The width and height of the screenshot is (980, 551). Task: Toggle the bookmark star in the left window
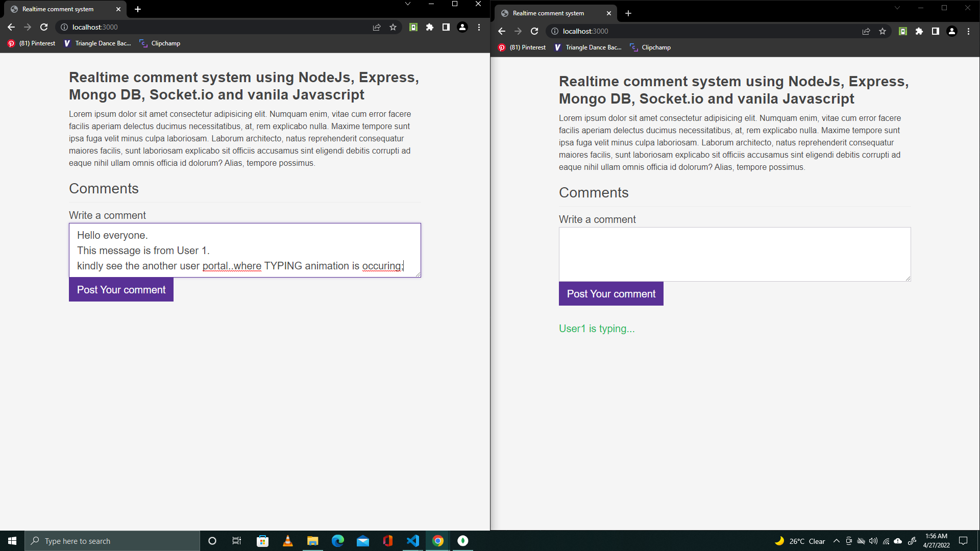coord(393,27)
